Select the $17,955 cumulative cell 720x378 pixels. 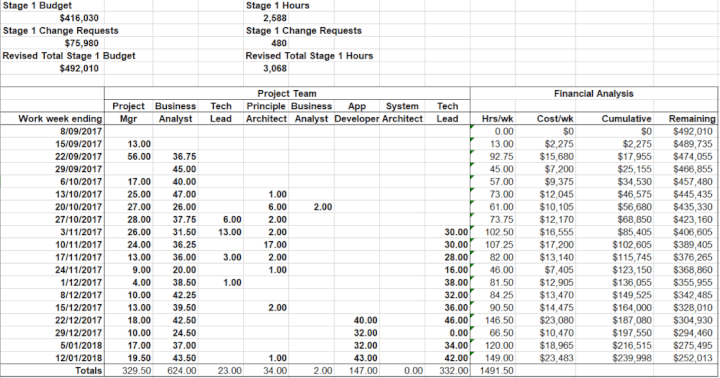tap(634, 157)
